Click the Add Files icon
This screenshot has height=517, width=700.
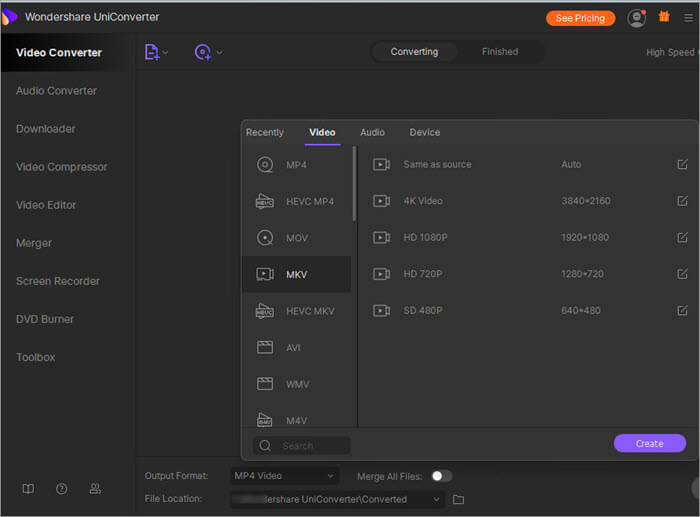152,52
